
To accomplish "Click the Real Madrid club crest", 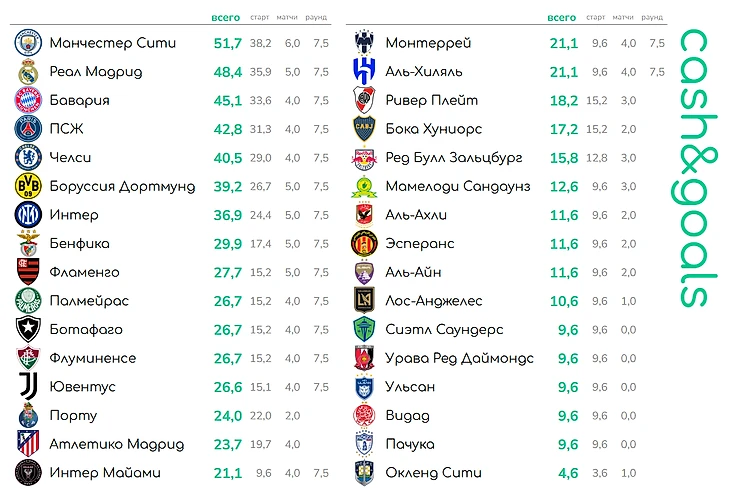I will tap(28, 72).
